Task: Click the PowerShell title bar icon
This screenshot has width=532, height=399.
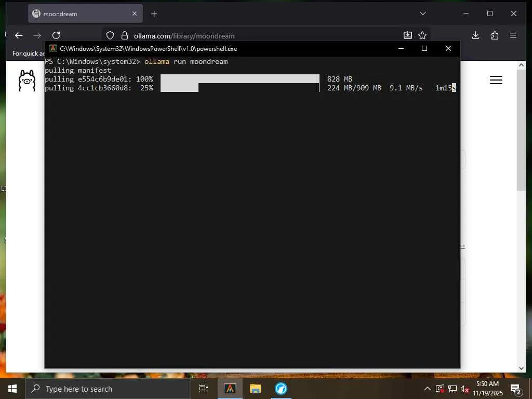Action: pos(53,48)
